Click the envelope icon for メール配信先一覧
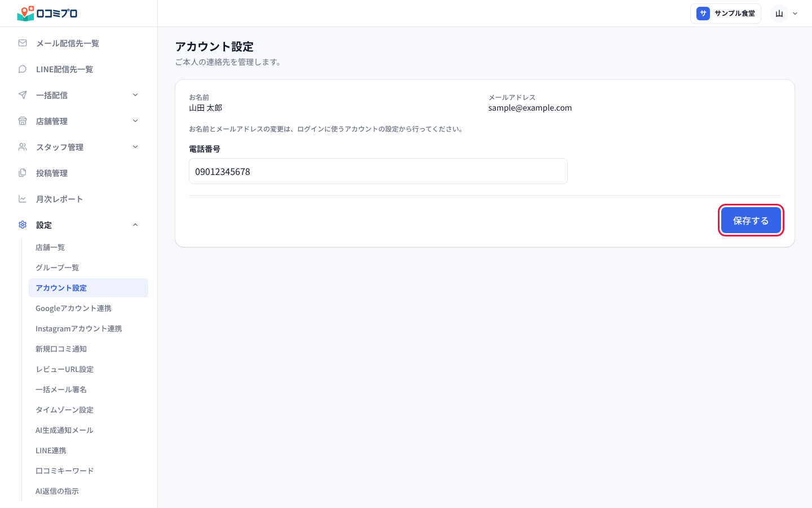Viewport: 812px width, 508px height. point(23,43)
